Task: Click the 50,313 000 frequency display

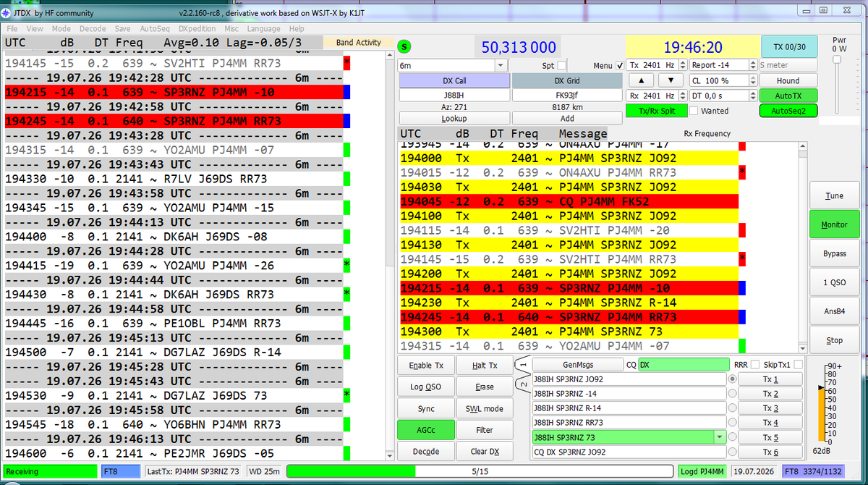Action: coord(519,48)
